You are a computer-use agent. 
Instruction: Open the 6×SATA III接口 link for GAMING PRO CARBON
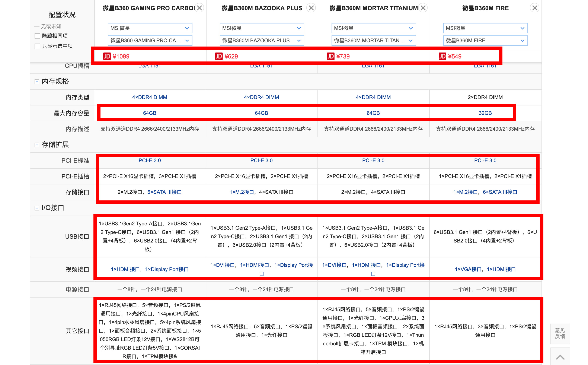(x=165, y=192)
